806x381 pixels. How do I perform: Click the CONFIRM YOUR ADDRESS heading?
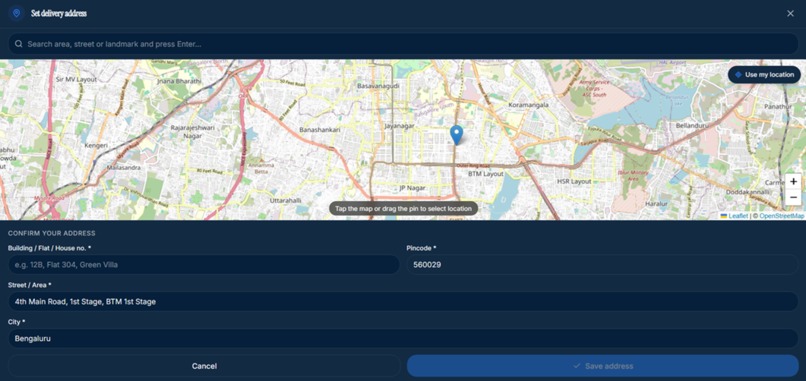pos(51,233)
